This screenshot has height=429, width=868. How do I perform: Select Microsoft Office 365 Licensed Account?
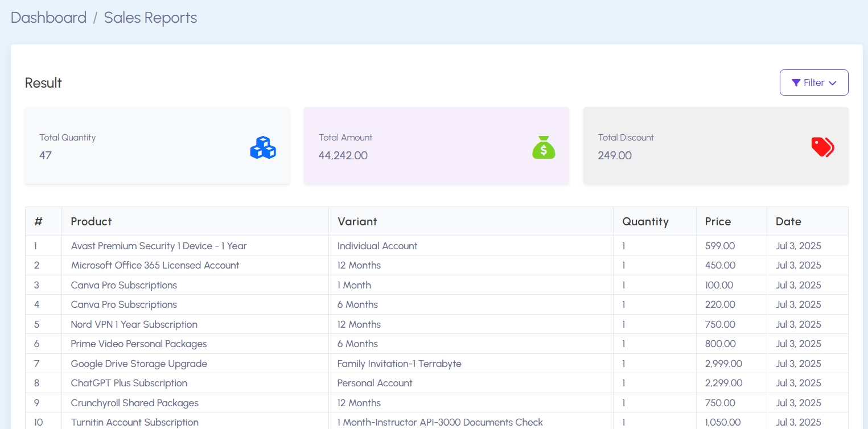tap(155, 265)
